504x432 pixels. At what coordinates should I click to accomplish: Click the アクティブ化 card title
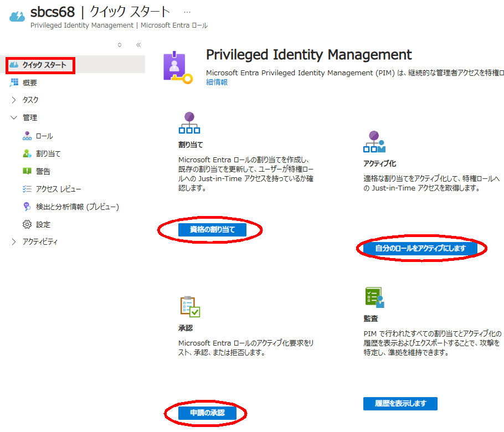click(379, 163)
